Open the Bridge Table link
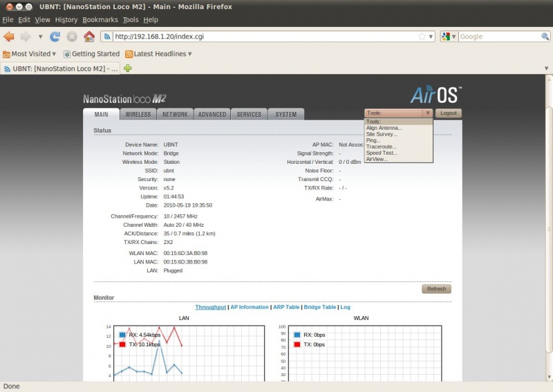The width and height of the screenshot is (553, 392). coord(320,307)
